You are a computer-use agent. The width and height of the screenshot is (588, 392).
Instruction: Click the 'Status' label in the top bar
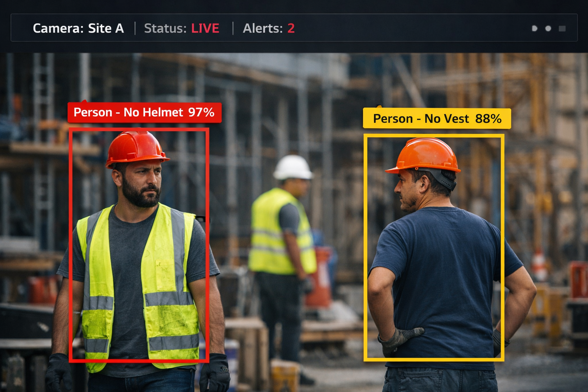[x=165, y=28]
